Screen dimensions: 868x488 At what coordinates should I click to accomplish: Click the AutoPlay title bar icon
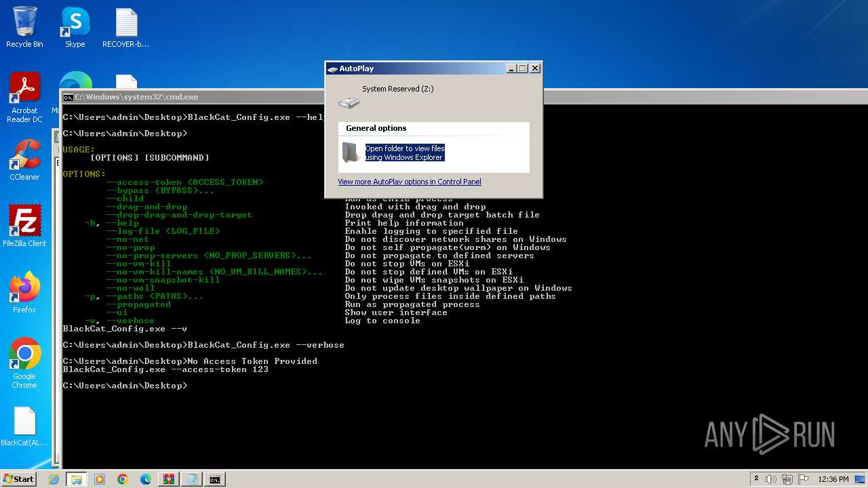pos(332,68)
